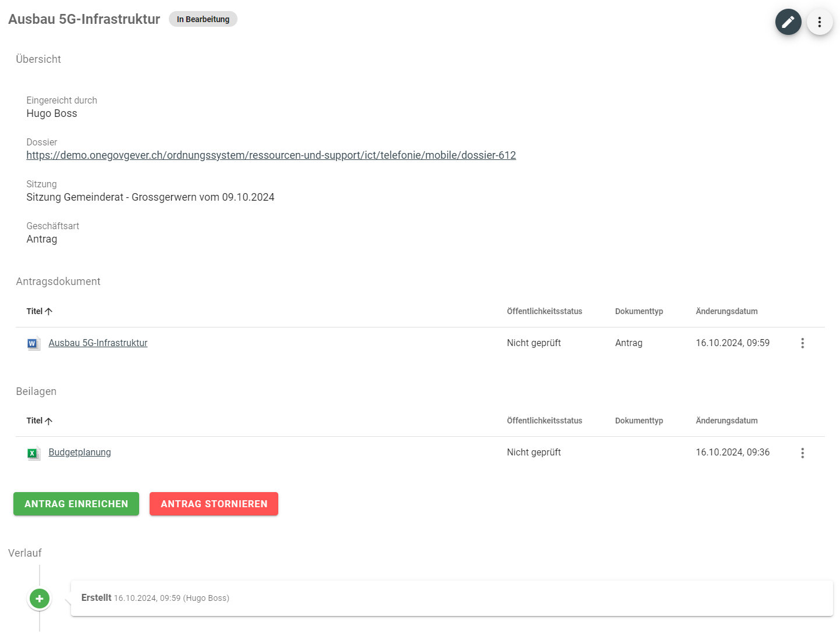Click the Word file icon for Ausbau 5G-Infrastruktur
This screenshot has height=641, width=840.
(34, 344)
